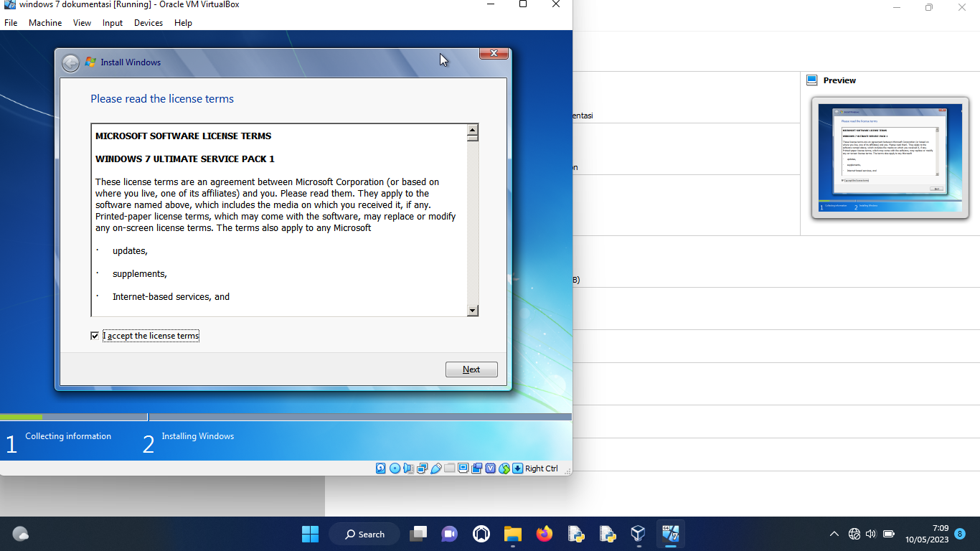980x551 pixels.
Task: Click the license scrollbar down arrow
Action: coord(472,311)
